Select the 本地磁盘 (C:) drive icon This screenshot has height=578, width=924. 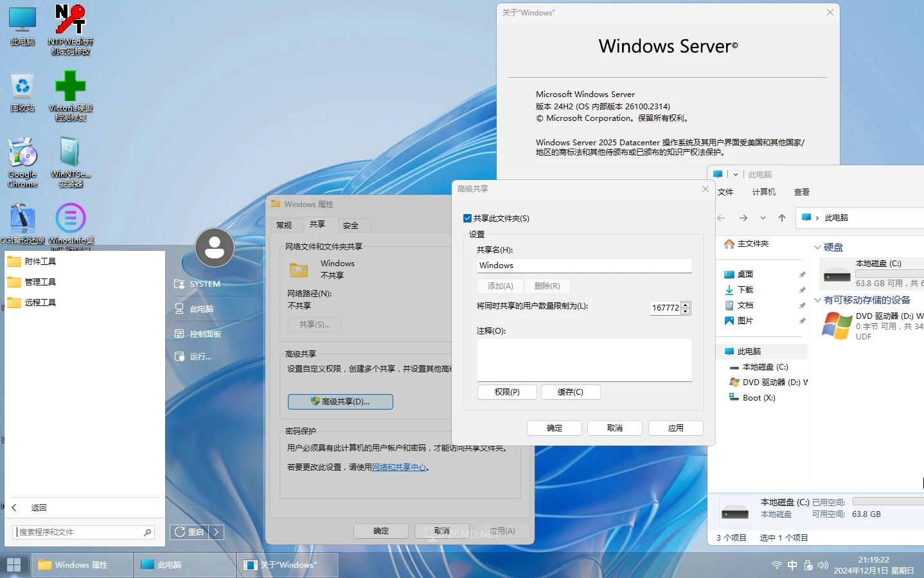[837, 275]
